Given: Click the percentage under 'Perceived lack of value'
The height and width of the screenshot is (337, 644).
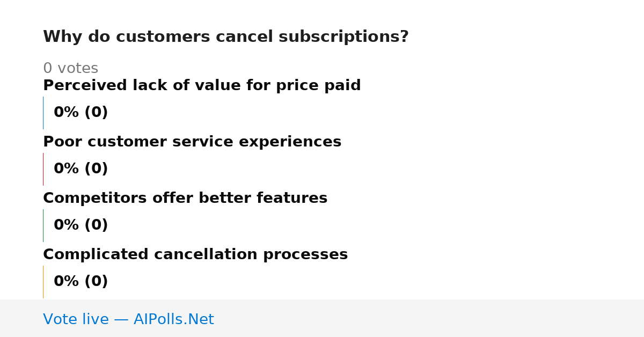Looking at the screenshot, I should point(80,113).
